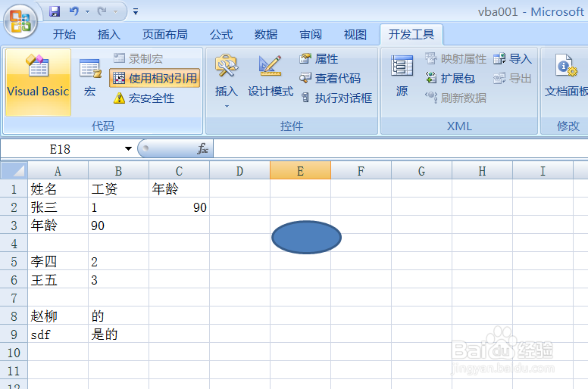The width and height of the screenshot is (588, 389).
Task: Open the Undo history dropdown arrow
Action: click(x=87, y=12)
